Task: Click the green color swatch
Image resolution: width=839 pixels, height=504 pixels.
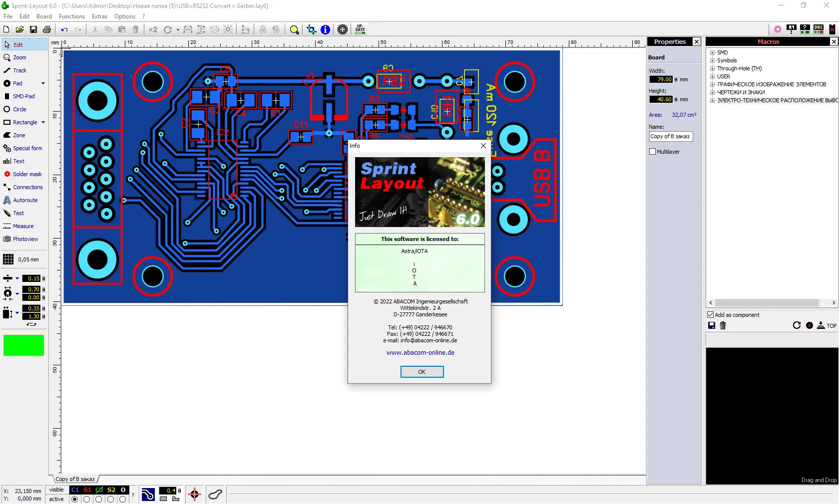Action: click(24, 345)
